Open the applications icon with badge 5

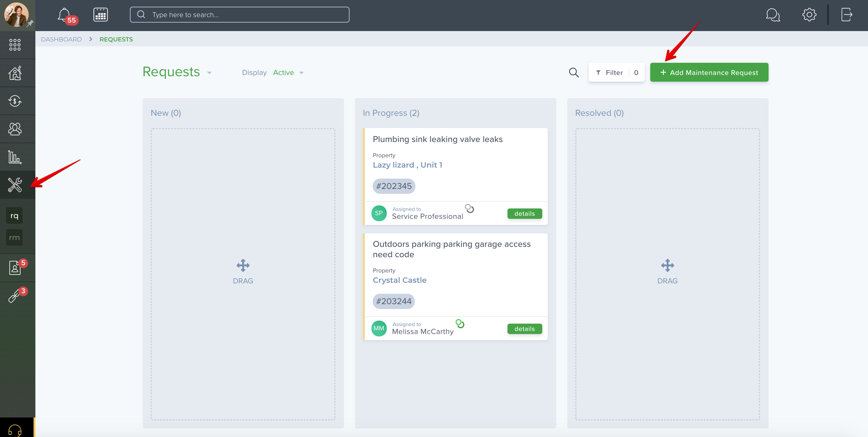point(15,268)
